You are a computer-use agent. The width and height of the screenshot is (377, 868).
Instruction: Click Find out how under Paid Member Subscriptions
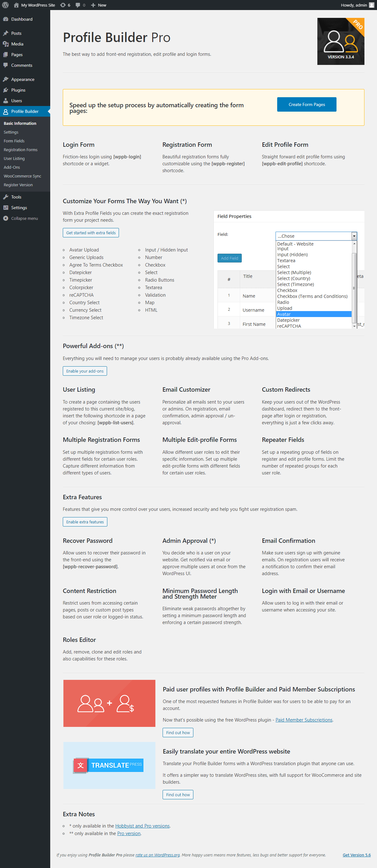(178, 733)
